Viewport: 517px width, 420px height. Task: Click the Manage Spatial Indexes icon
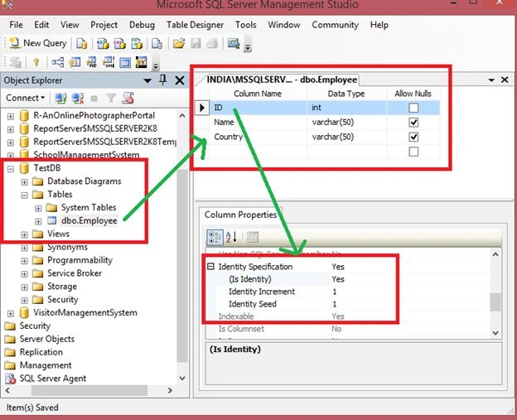tap(142, 62)
